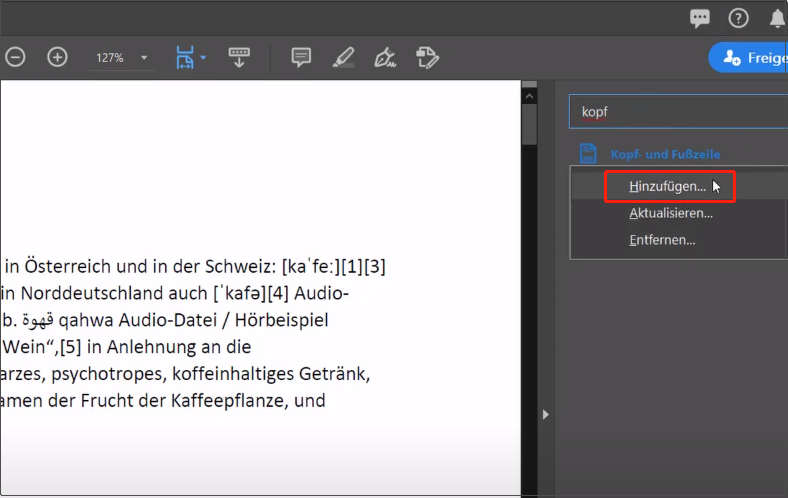Image resolution: width=788 pixels, height=498 pixels.
Task: Collapse the right pane with the arrow
Action: [x=546, y=415]
